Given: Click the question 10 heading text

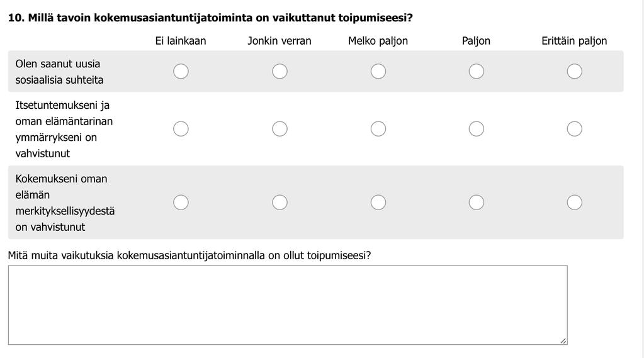Looking at the screenshot, I should [210, 18].
